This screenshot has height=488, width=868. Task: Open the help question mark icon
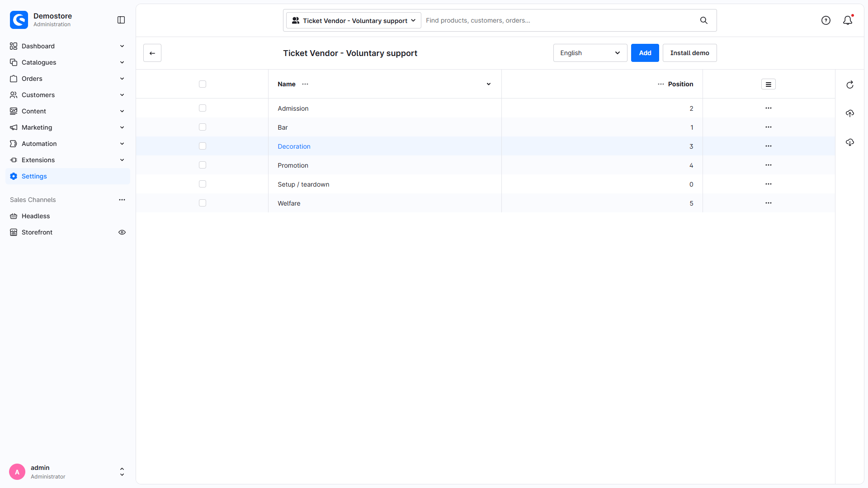coord(826,20)
